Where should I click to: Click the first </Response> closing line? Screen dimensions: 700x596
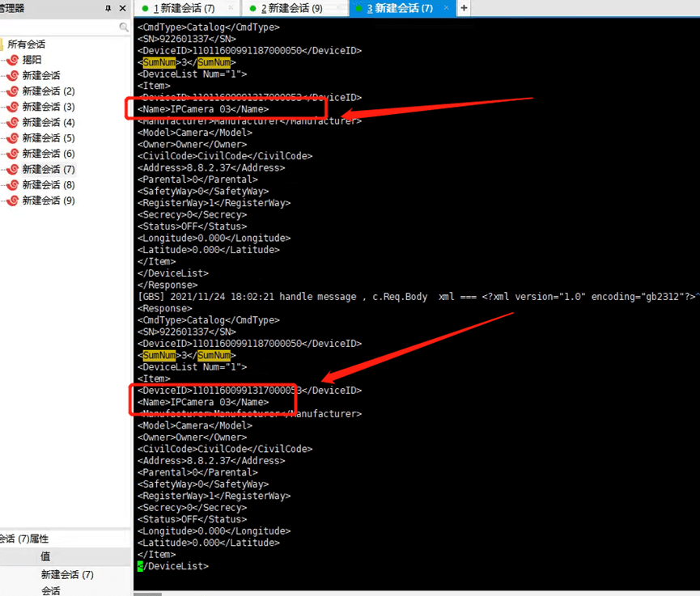(x=168, y=285)
